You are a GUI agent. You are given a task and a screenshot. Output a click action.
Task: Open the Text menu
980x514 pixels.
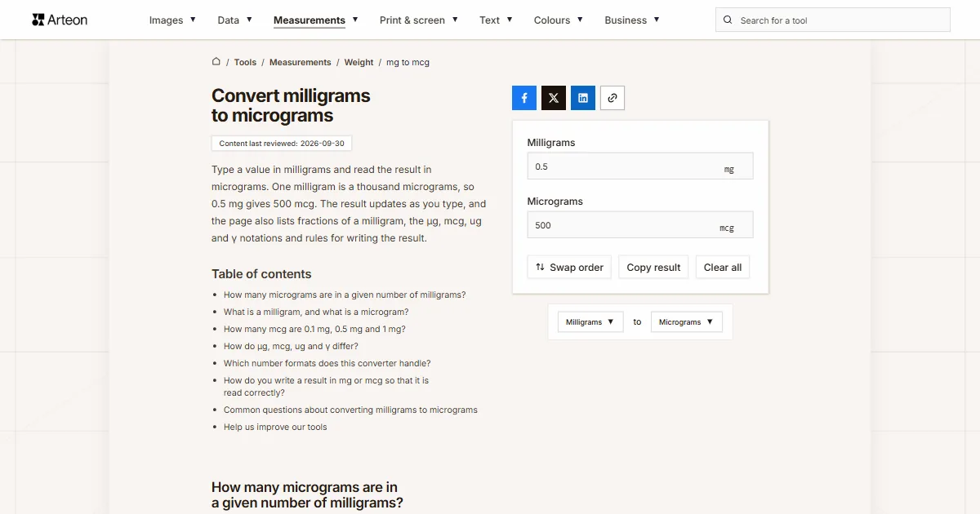(496, 20)
